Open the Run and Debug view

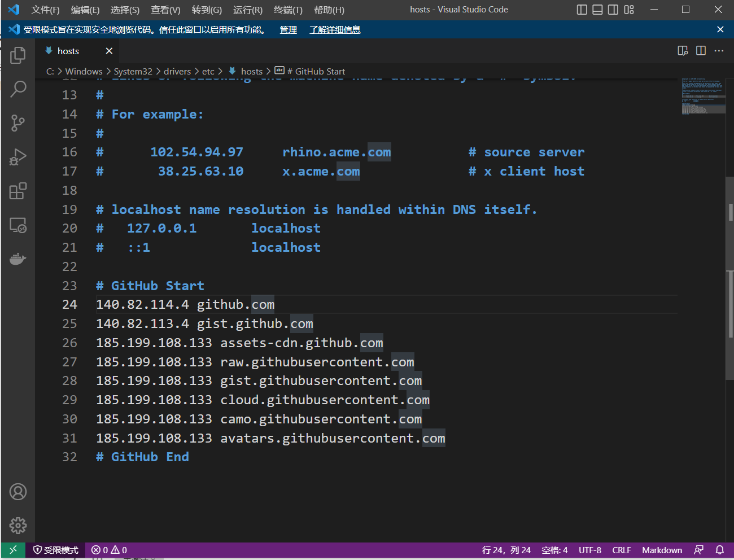click(18, 157)
